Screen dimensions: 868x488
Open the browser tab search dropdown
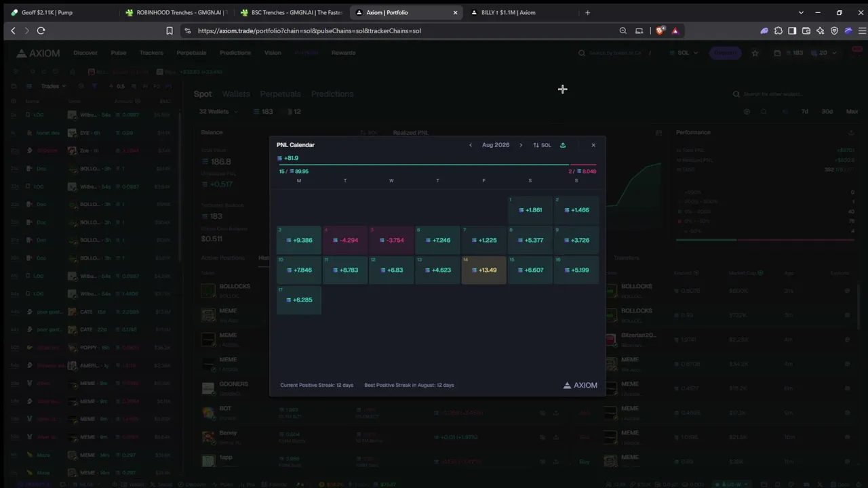pos(801,12)
